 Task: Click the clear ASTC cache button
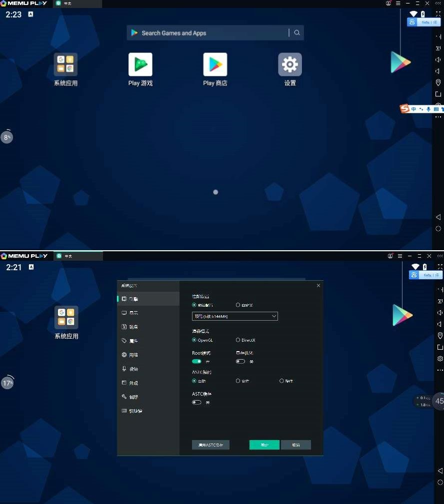210,445
